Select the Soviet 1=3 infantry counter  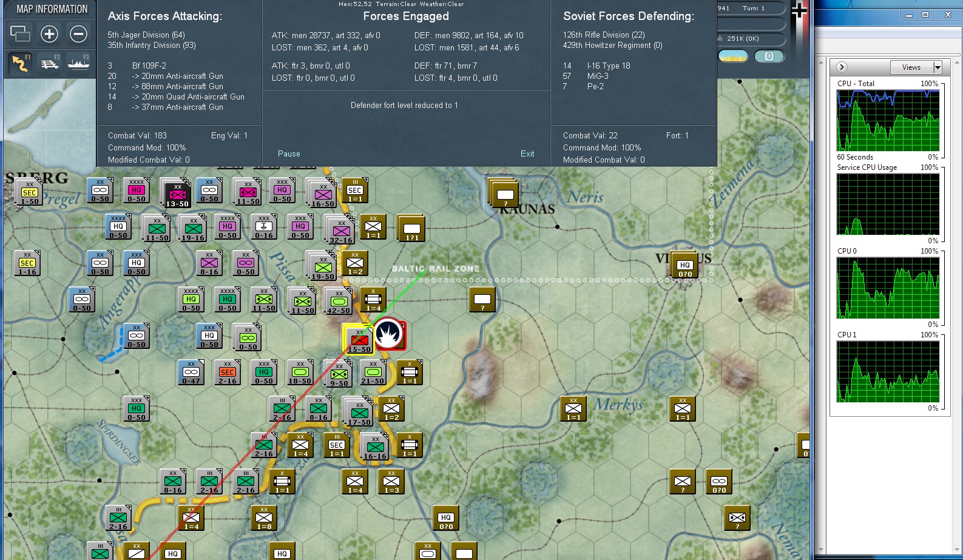(x=391, y=482)
